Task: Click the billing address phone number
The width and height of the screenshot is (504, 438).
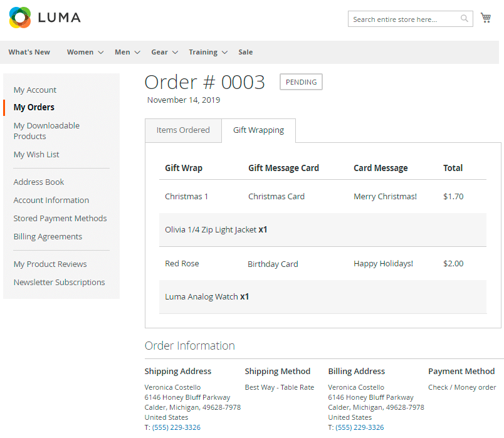Action: tap(359, 427)
